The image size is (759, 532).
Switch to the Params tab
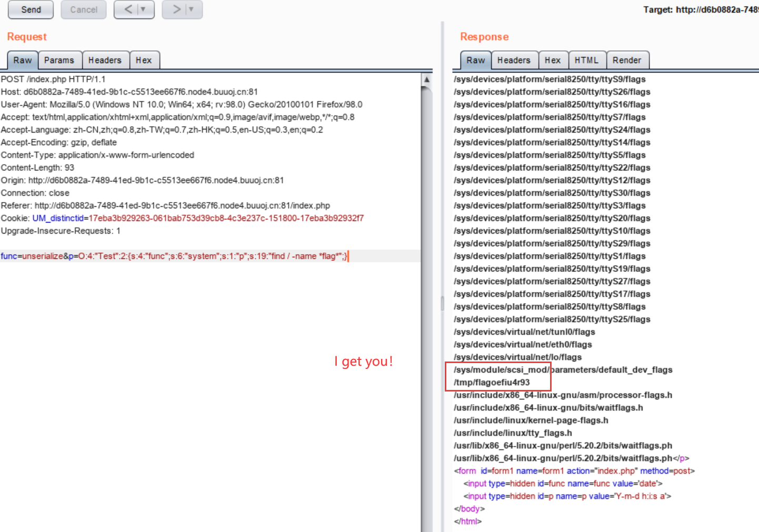pyautogui.click(x=60, y=60)
